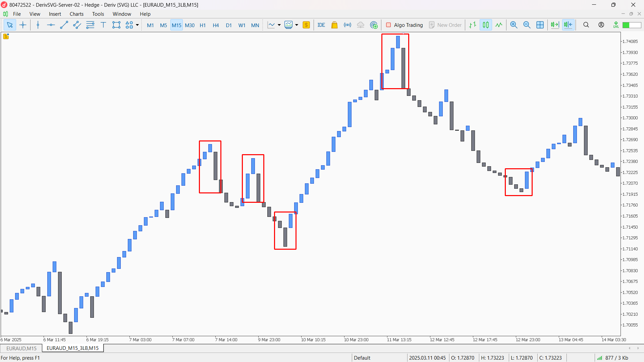Switch chart to line chart mode
The image size is (644, 362).
pos(499,25)
